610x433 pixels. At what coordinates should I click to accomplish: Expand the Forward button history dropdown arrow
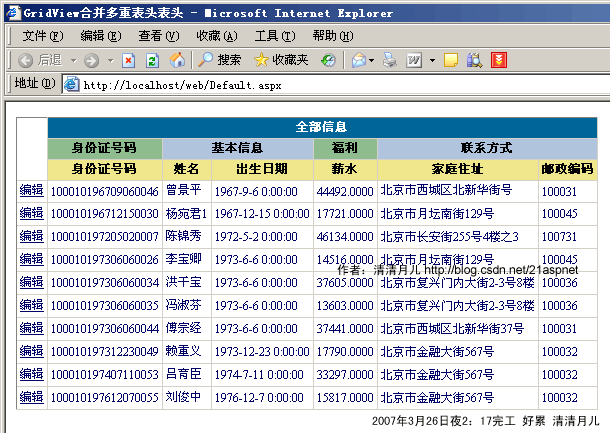pyautogui.click(x=108, y=61)
